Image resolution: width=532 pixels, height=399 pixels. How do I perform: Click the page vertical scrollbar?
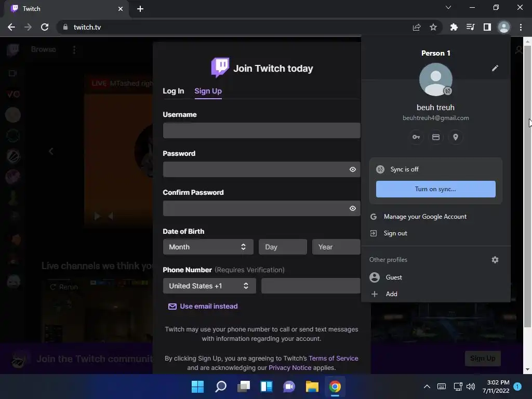point(527,187)
